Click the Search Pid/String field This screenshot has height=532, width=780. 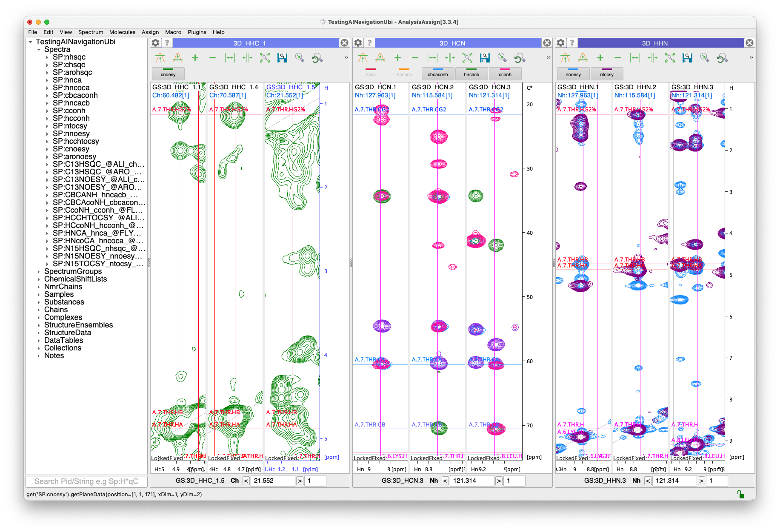pyautogui.click(x=86, y=481)
